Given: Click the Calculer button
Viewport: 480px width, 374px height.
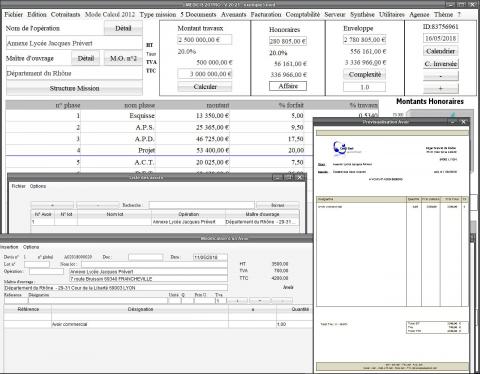Looking at the screenshot, I should [x=205, y=87].
